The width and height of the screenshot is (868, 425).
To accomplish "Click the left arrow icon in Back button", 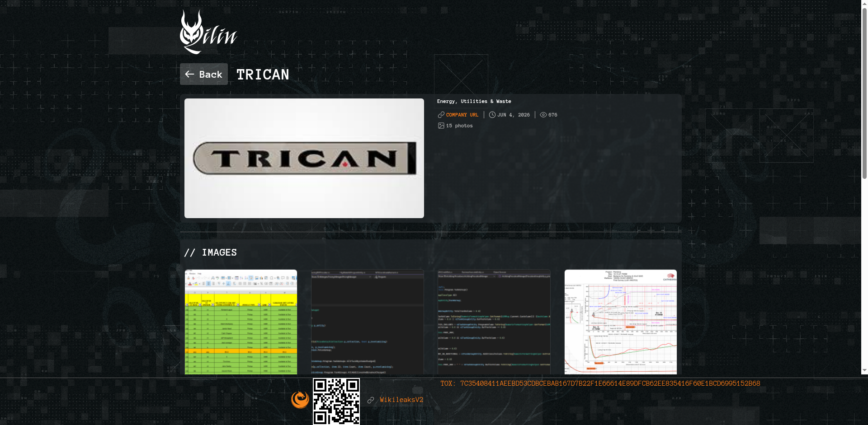I will [189, 74].
